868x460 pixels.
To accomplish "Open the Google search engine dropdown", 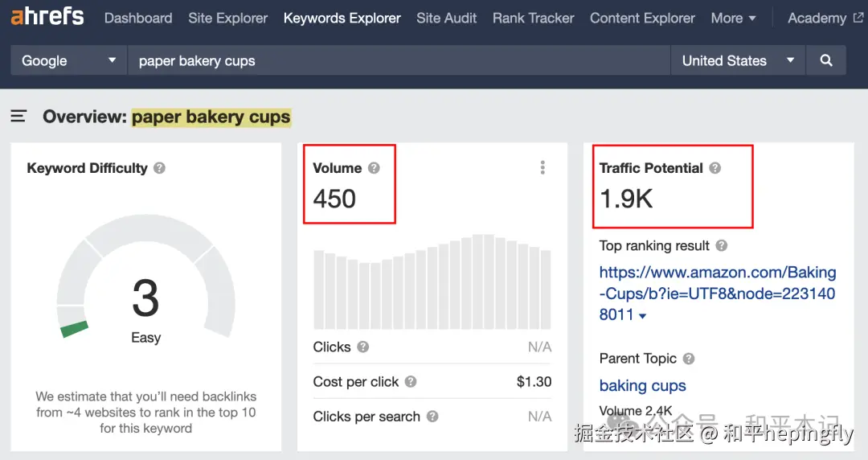I will click(68, 61).
